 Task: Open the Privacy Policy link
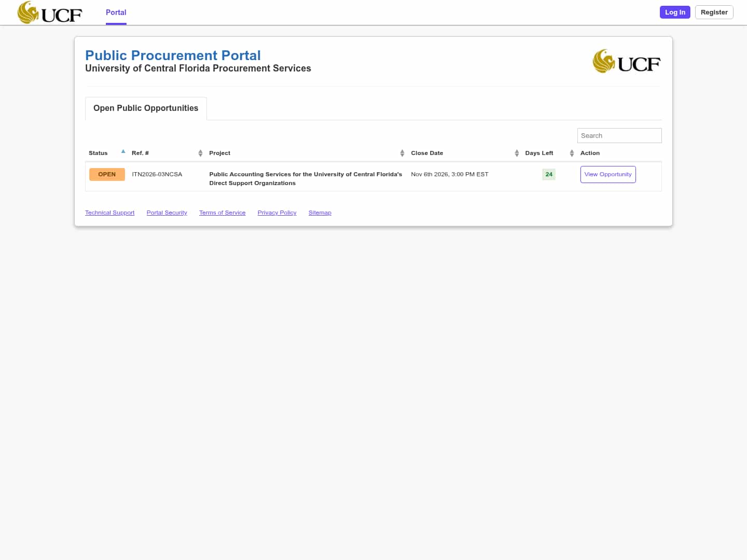[x=277, y=213]
